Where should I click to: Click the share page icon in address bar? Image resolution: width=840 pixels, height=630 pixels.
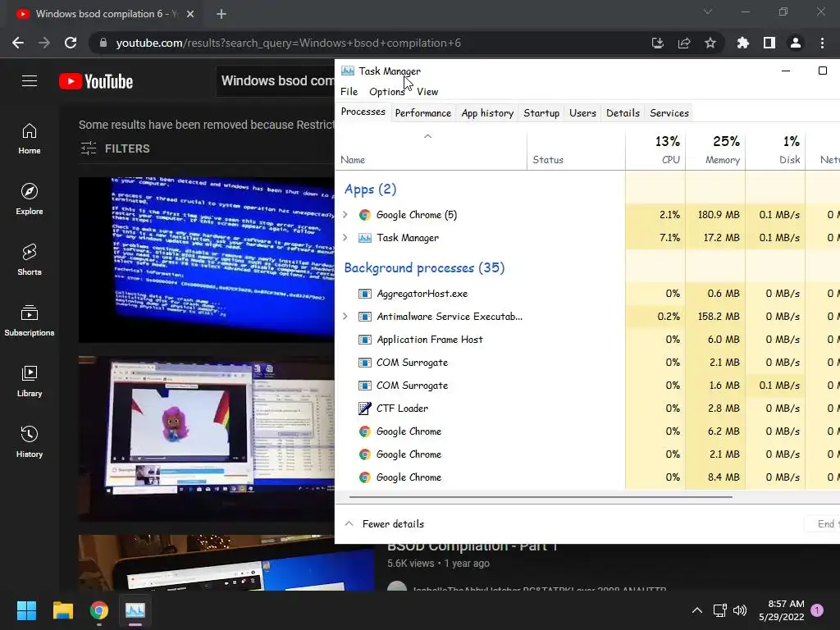[684, 43]
